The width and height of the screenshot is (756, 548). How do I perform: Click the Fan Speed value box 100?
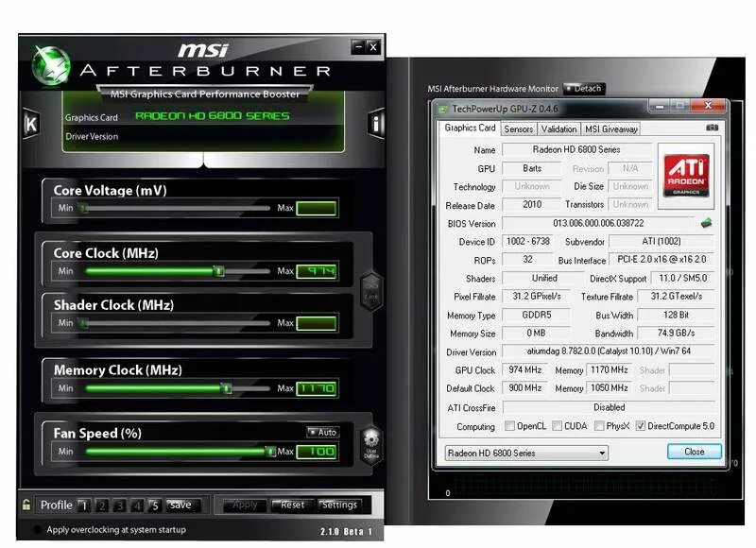point(317,452)
